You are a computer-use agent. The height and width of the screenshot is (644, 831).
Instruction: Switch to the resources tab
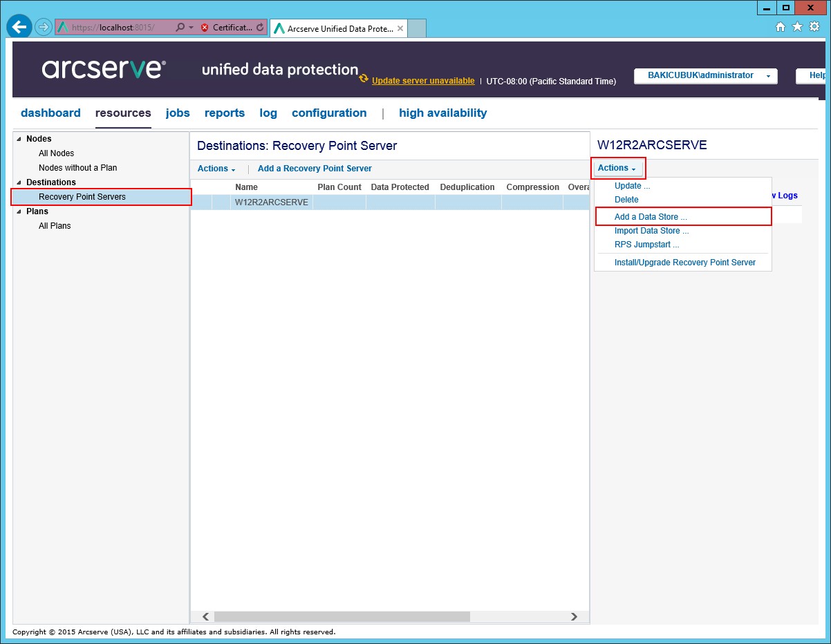point(123,113)
